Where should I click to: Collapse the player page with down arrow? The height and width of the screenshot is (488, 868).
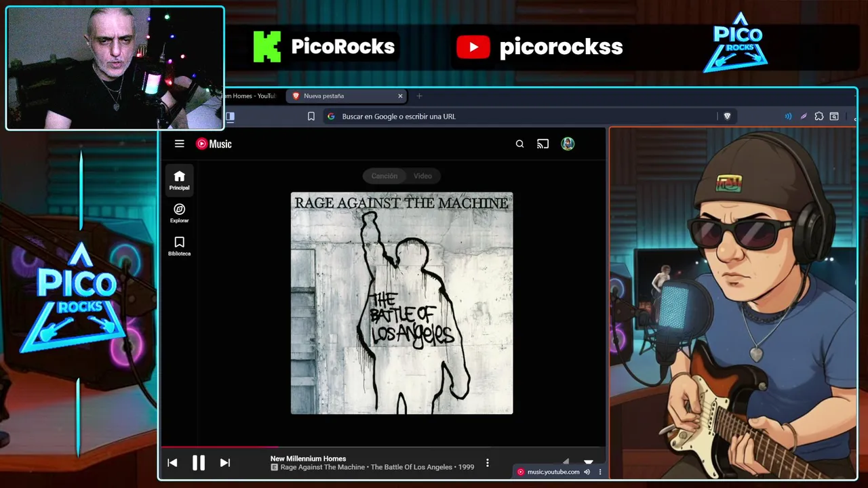click(x=589, y=461)
